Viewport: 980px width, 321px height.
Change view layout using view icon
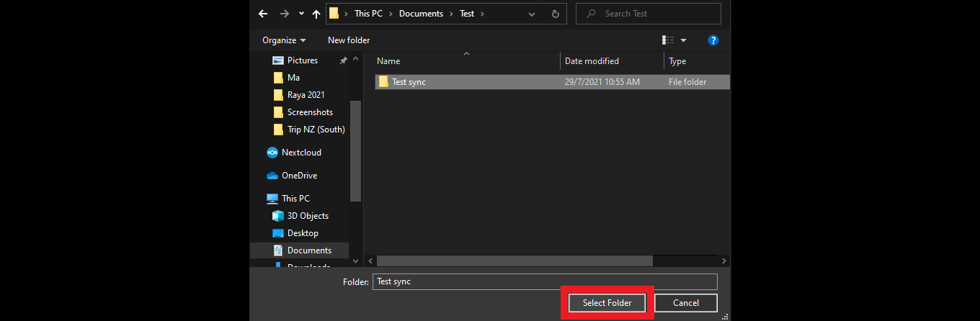point(668,40)
